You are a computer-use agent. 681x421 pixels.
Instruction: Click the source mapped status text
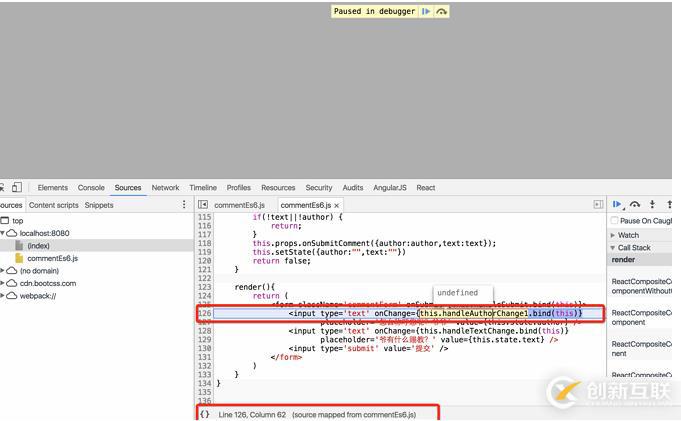[x=354, y=415]
